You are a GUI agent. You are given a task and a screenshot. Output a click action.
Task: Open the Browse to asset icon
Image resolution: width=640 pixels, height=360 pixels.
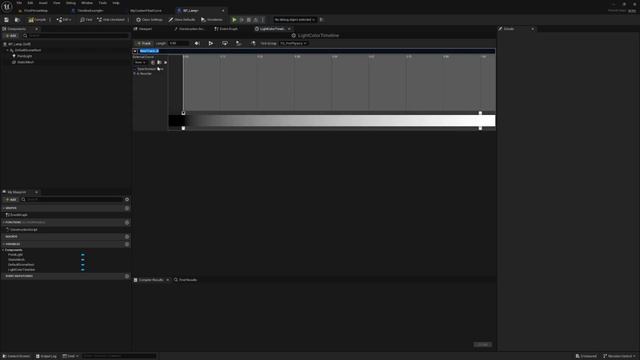17,20
